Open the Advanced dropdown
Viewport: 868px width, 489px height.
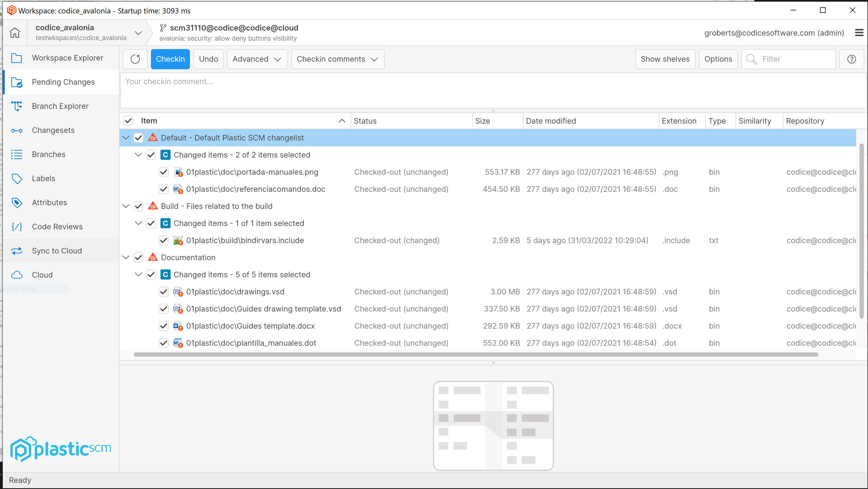257,59
